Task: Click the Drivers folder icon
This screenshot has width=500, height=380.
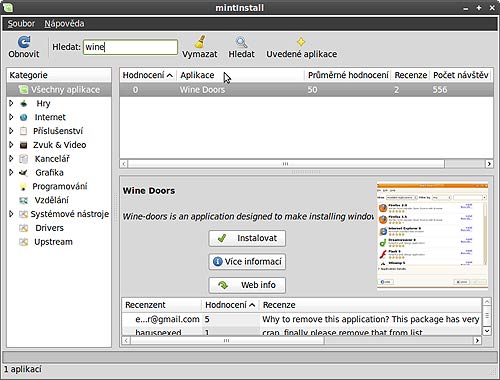Action: 23,228
